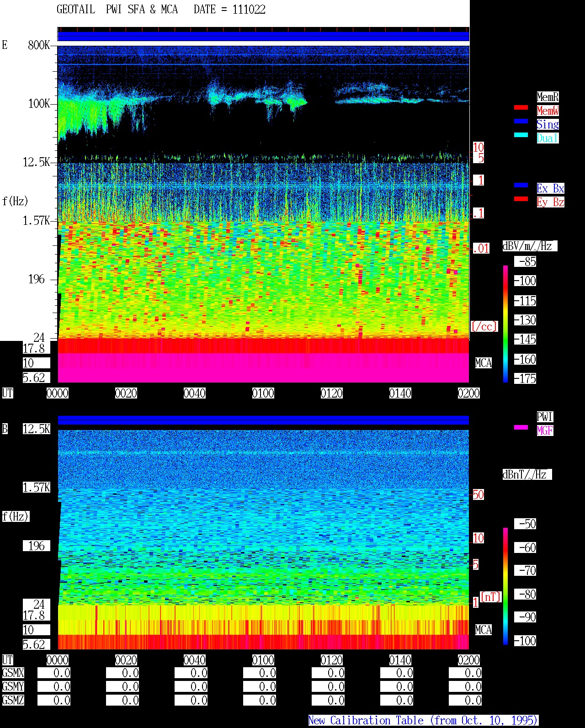The height and width of the screenshot is (728, 585).
Task: Click the 0140 UT tick on magnetic panel
Action: [x=400, y=660]
